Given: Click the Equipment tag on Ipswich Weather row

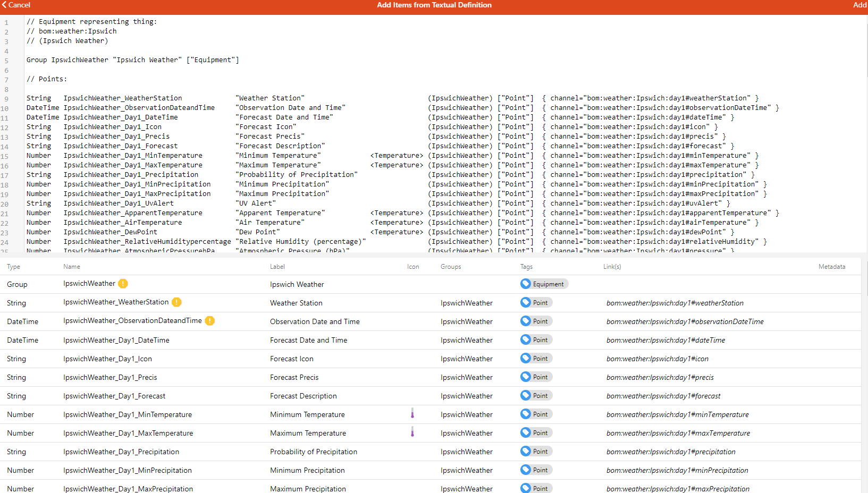Looking at the screenshot, I should 544,284.
